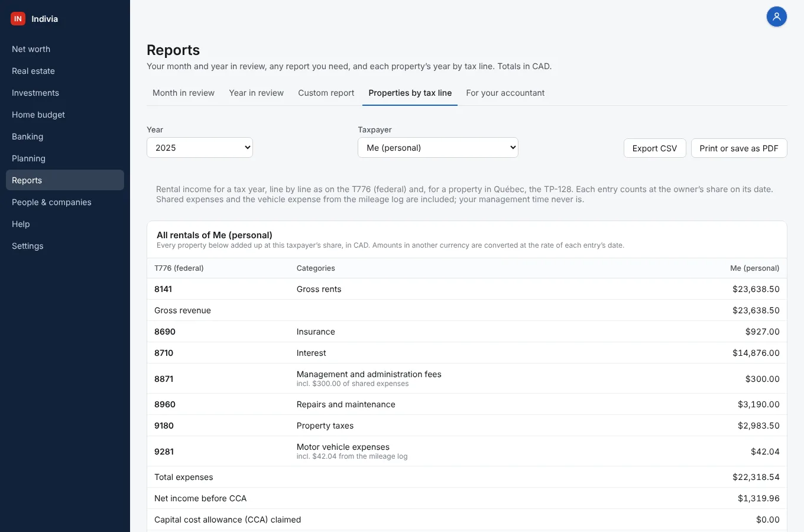Viewport: 804px width, 532px height.
Task: Open People & companies page
Action: coord(65,202)
